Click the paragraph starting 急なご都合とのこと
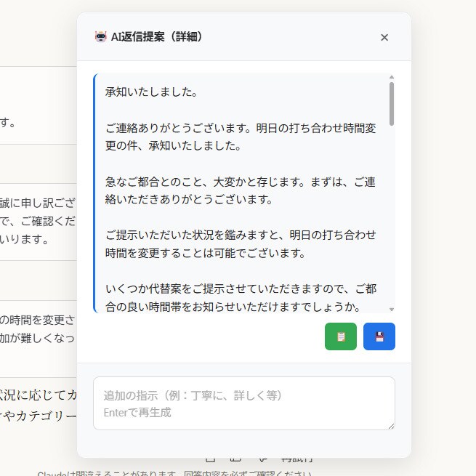 point(241,190)
